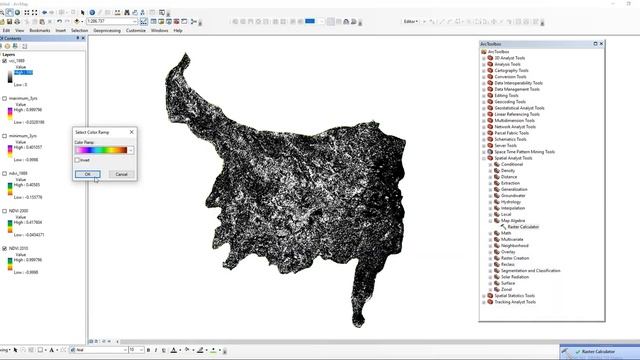Toggle visibility of the vci_1989 layer
Screen dimensions: 640x360
point(4,60)
